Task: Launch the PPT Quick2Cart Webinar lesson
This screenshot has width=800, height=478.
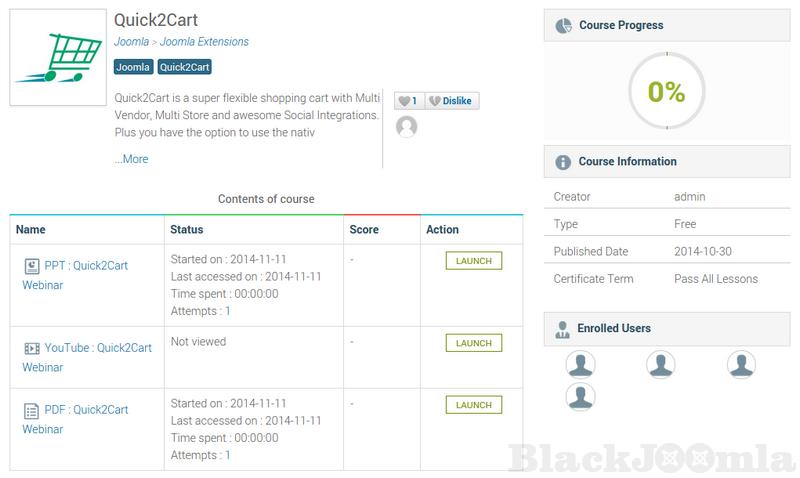Action: pos(473,261)
